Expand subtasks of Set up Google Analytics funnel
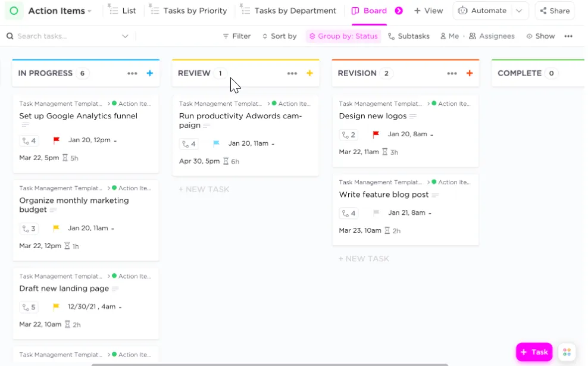588x366 pixels. [x=29, y=140]
